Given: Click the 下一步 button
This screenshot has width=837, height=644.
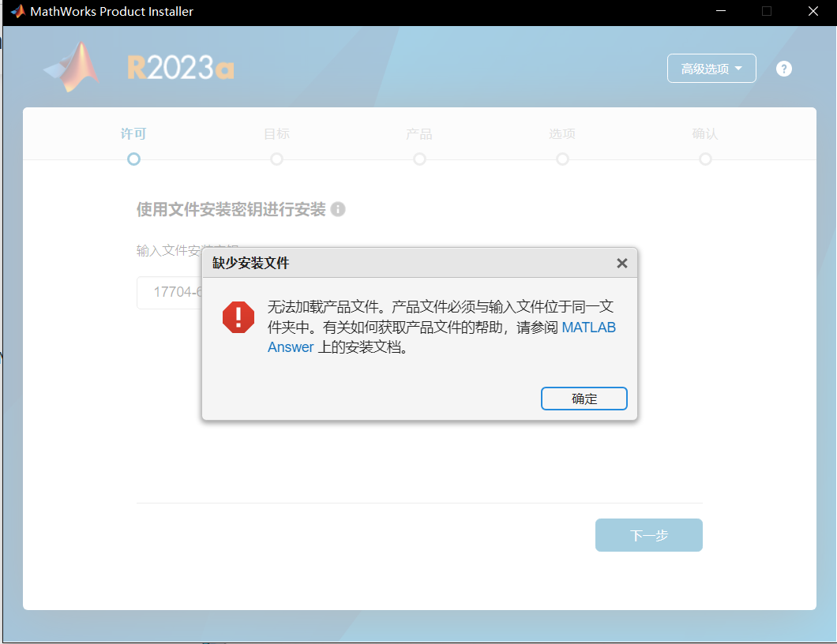Looking at the screenshot, I should click(x=648, y=535).
